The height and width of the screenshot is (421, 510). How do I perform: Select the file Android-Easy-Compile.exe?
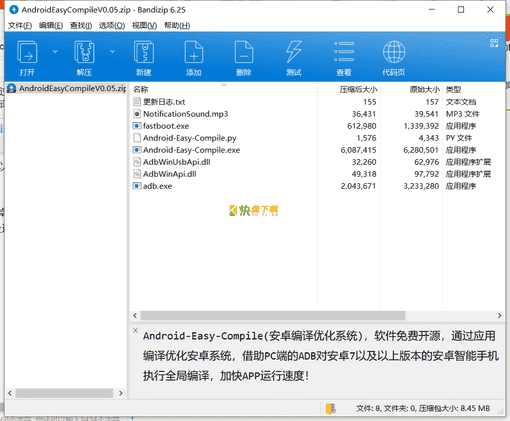(191, 150)
